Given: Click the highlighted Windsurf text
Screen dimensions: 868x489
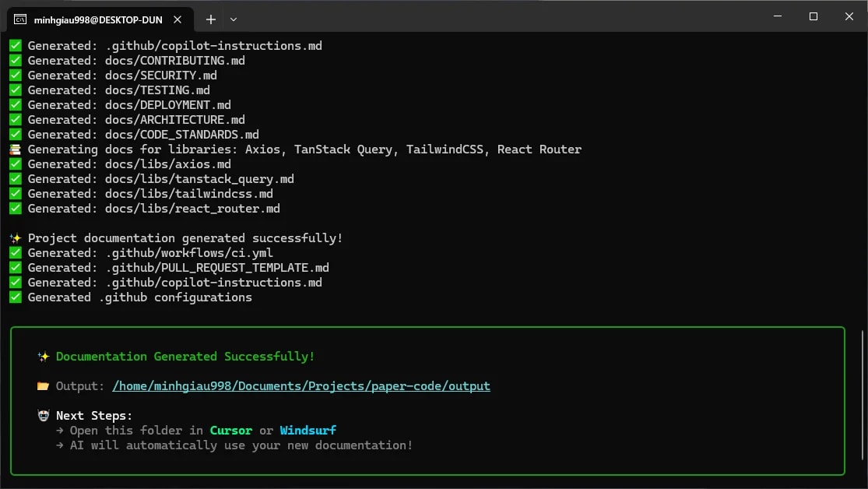Looking at the screenshot, I should 307,430.
